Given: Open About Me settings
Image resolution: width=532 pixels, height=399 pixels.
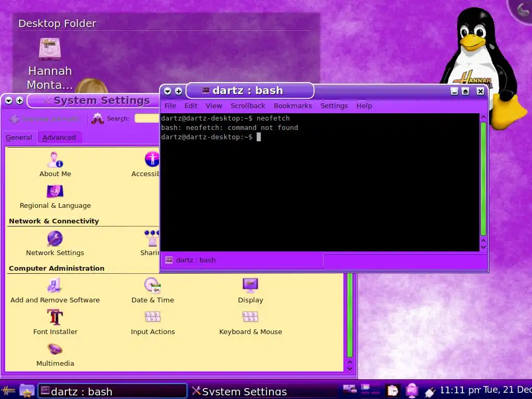Looking at the screenshot, I should 55,165.
